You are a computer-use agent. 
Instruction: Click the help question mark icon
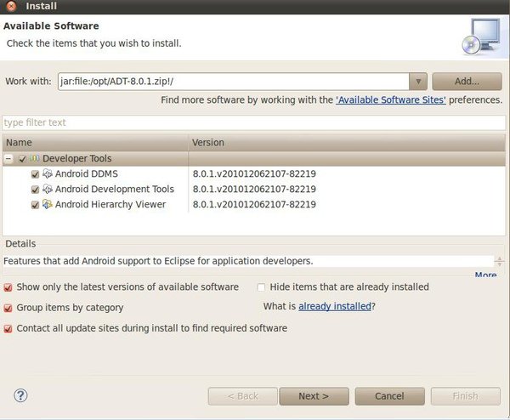(x=20, y=395)
